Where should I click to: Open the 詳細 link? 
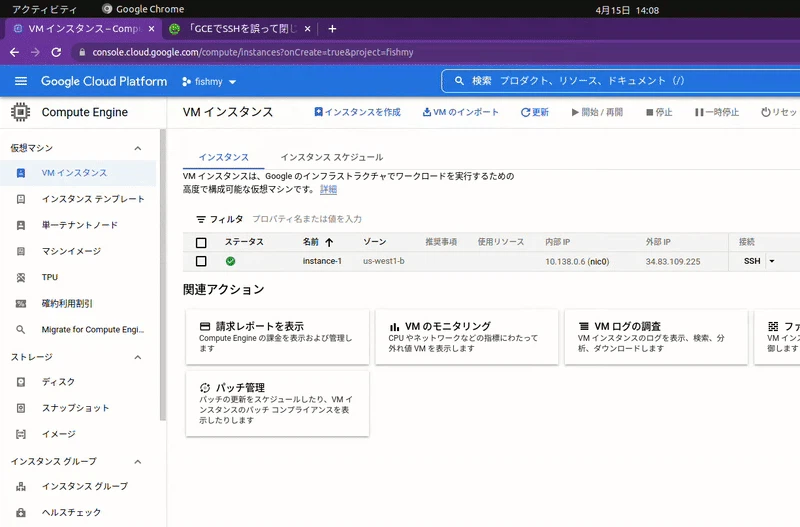328,189
